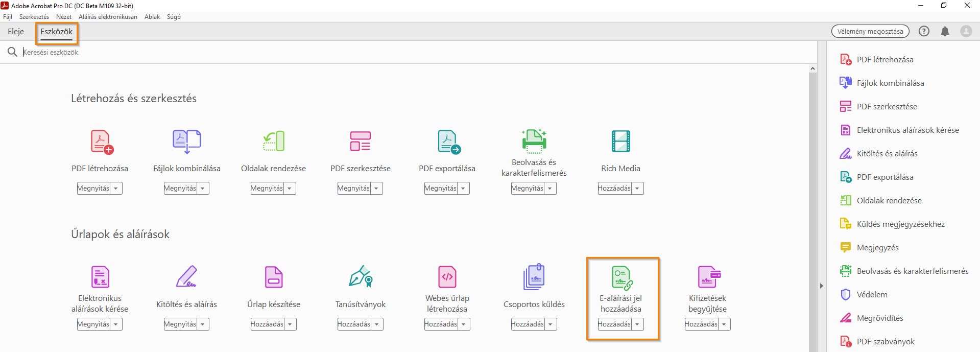Click the Vélemény megosztása button
The height and width of the screenshot is (352, 980).
click(x=870, y=31)
